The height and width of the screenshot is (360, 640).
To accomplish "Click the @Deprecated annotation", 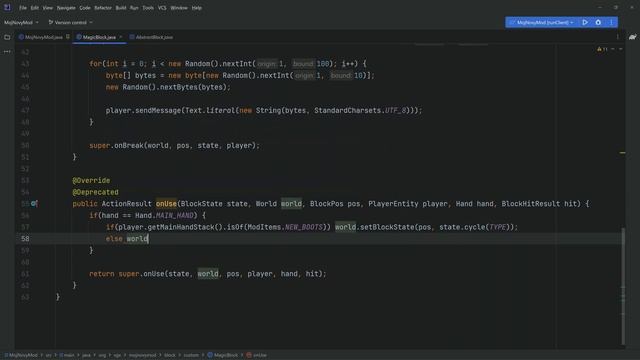I will [x=95, y=192].
